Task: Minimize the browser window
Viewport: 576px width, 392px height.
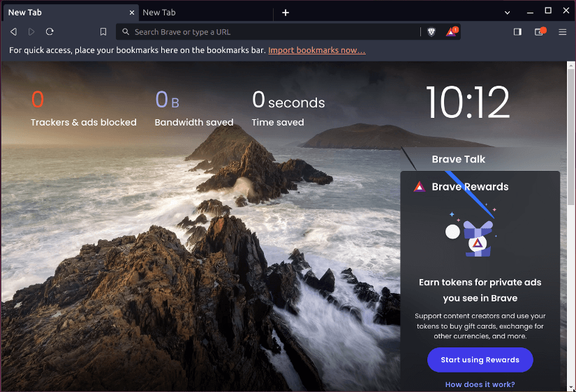Action: [x=530, y=13]
